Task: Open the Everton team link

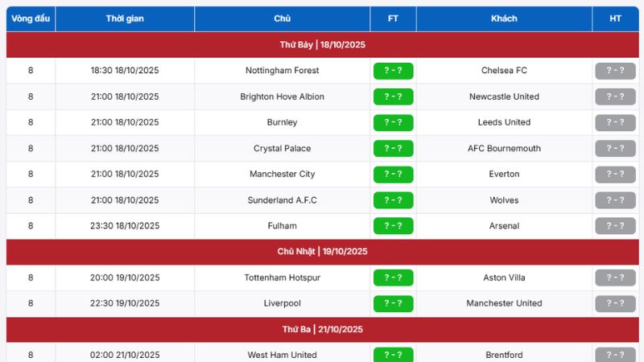Action: 504,174
